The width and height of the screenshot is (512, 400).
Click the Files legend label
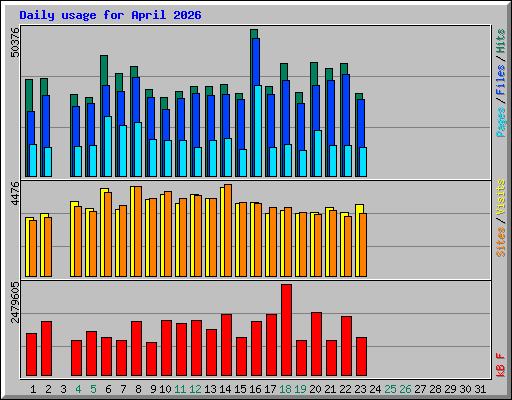501,80
